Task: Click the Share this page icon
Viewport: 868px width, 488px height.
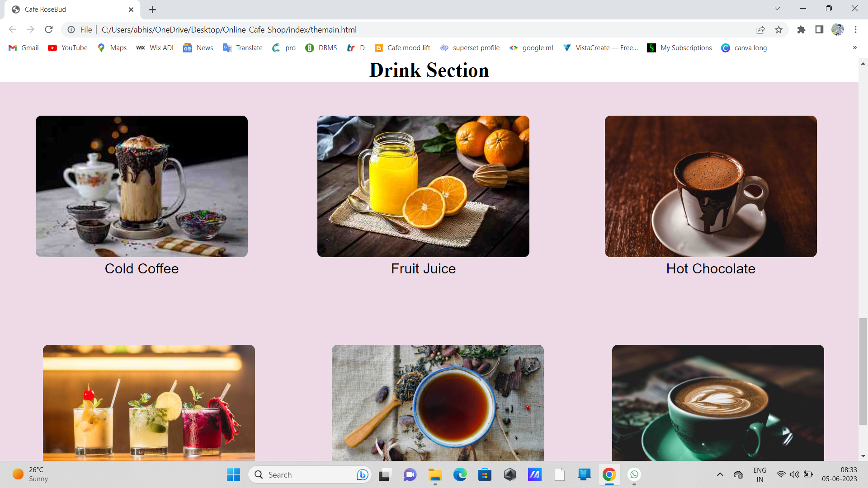Action: coord(760,29)
